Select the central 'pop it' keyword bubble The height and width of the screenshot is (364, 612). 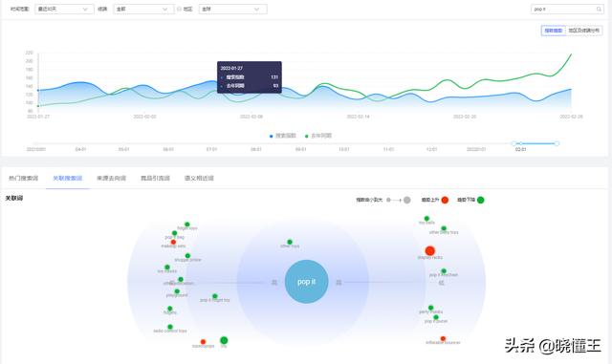306,282
